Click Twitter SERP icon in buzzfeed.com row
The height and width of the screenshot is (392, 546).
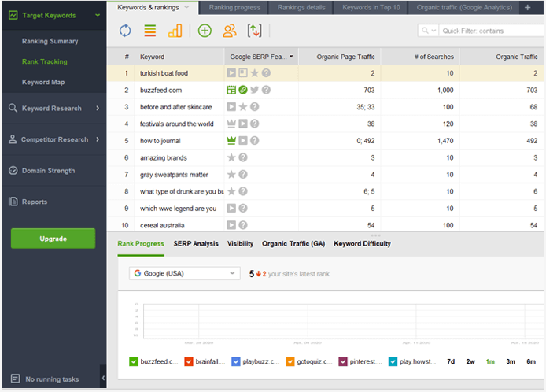(255, 90)
